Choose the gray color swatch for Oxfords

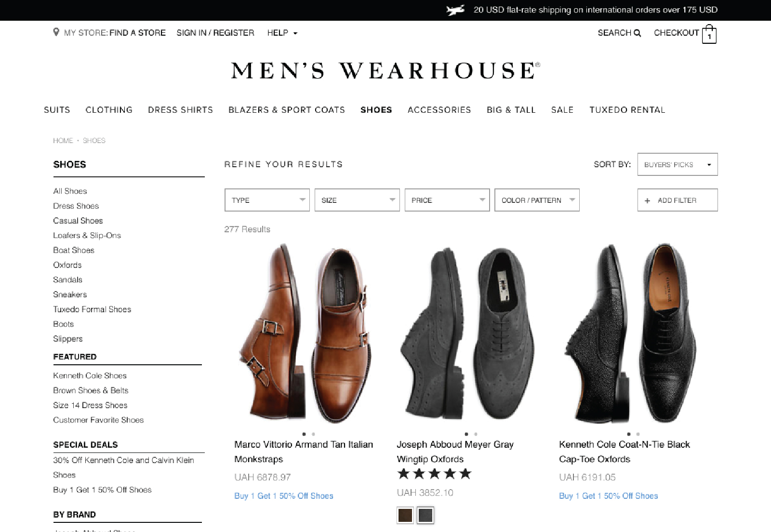425,515
